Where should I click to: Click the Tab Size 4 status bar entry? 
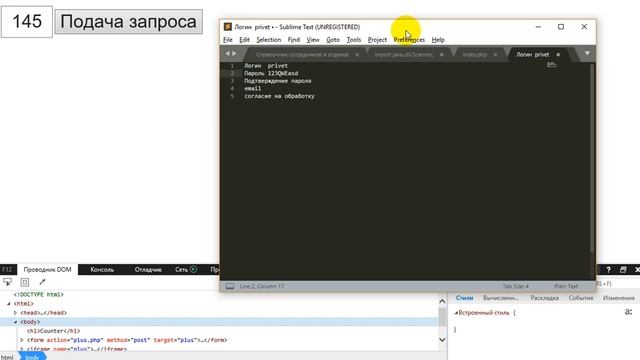pos(515,286)
